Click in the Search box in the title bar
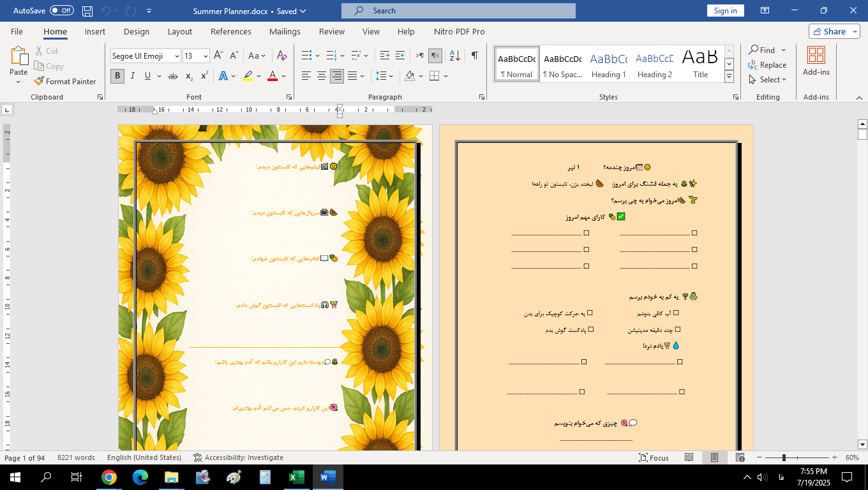 [458, 11]
